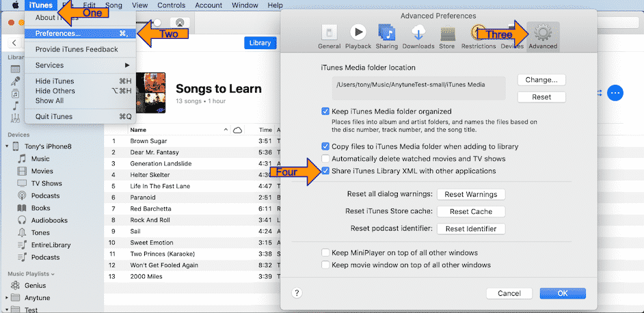This screenshot has height=313, width=644.
Task: Open the Controls menu
Action: pyautogui.click(x=171, y=5)
